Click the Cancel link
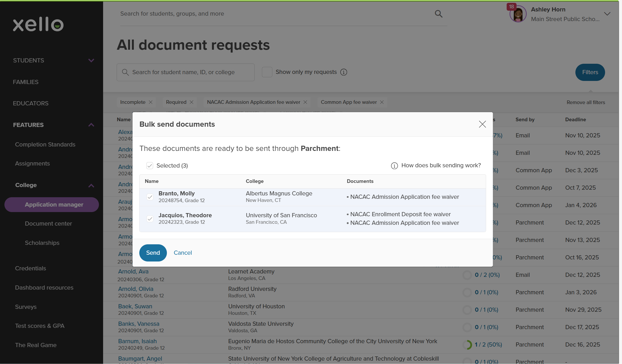The width and height of the screenshot is (622, 364). [x=183, y=253]
